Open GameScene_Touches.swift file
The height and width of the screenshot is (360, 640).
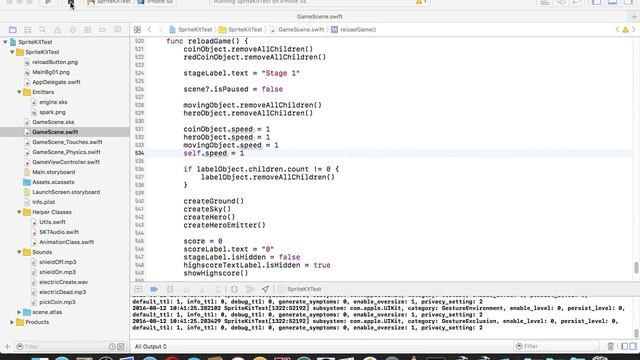[x=67, y=142]
